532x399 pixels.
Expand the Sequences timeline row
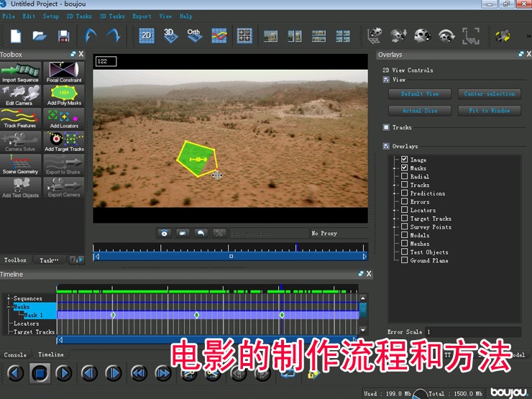(x=9, y=298)
